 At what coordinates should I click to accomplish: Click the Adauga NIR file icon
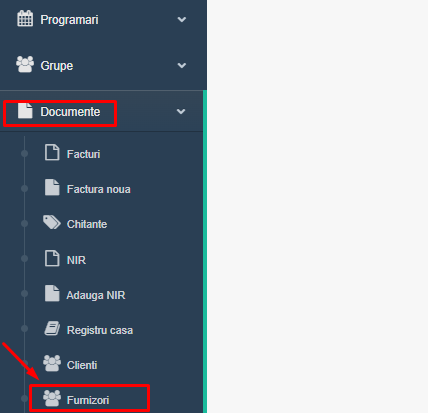click(52, 293)
